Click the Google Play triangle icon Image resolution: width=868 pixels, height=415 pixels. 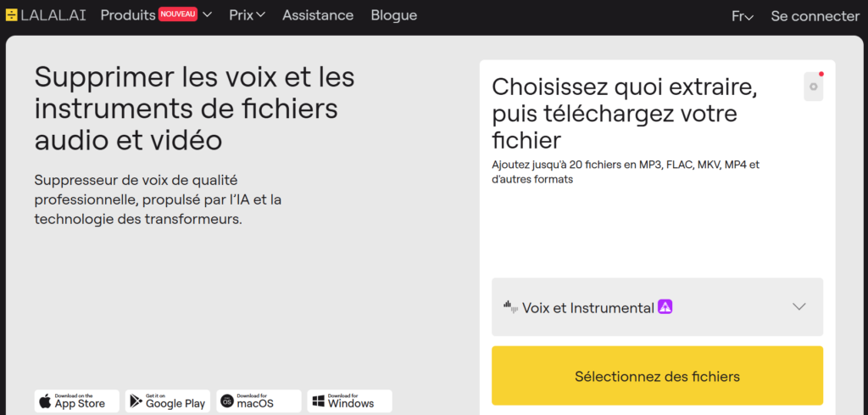click(x=136, y=401)
